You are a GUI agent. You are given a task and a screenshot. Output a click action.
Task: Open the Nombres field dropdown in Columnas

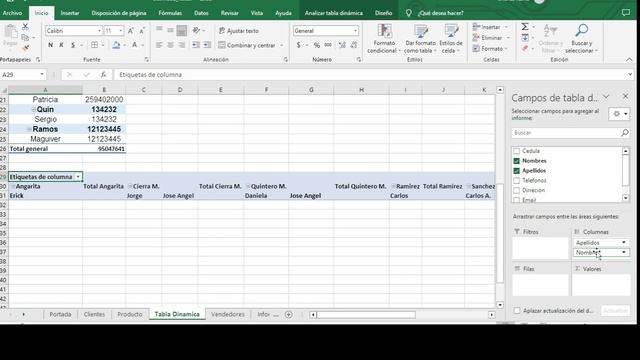click(624, 253)
